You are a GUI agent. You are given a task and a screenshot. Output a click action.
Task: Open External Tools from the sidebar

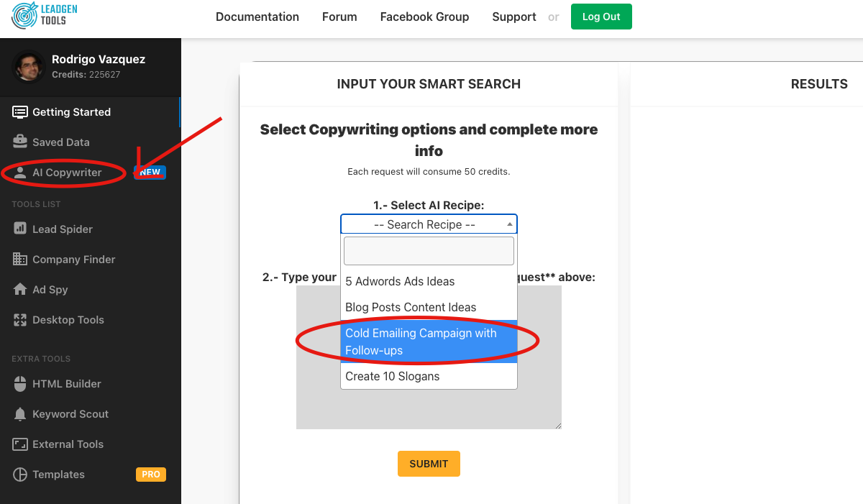coord(69,444)
